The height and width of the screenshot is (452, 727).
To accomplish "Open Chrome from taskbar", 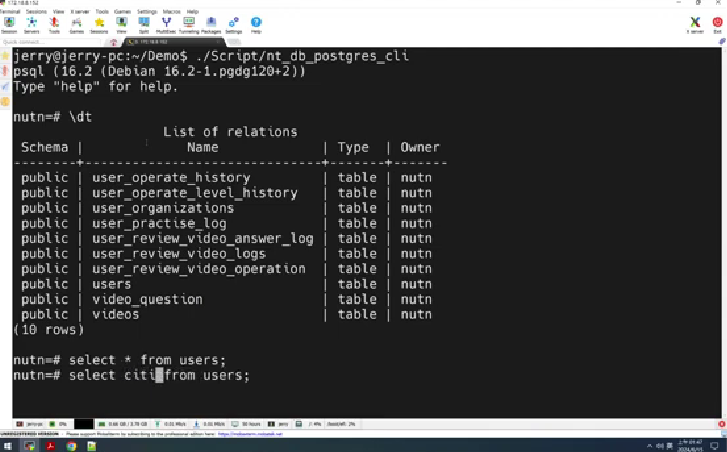I will (x=71, y=446).
